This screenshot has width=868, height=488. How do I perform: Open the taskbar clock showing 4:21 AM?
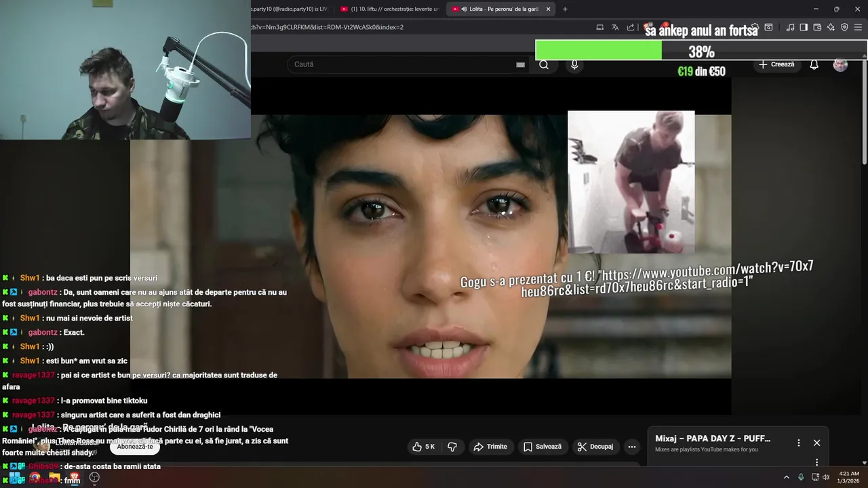click(x=849, y=477)
